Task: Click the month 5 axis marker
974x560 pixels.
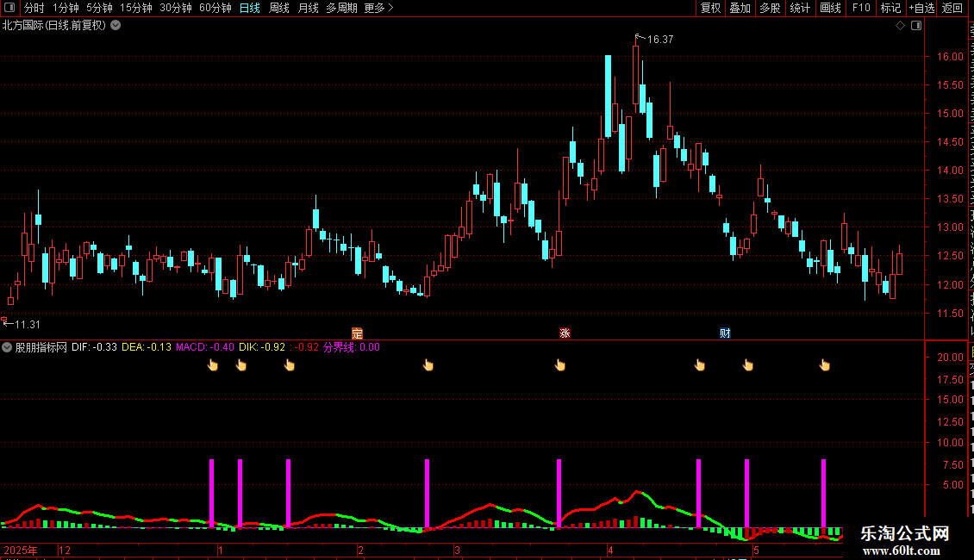Action: click(756, 550)
